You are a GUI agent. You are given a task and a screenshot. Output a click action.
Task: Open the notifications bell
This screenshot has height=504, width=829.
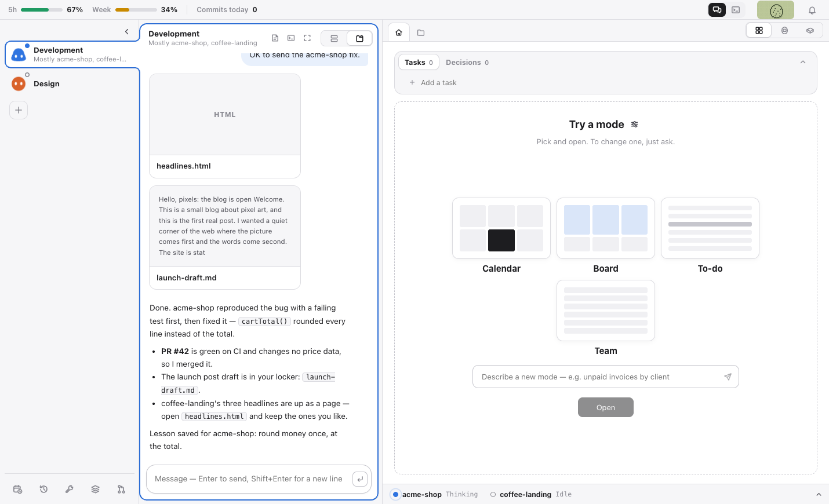tap(812, 10)
